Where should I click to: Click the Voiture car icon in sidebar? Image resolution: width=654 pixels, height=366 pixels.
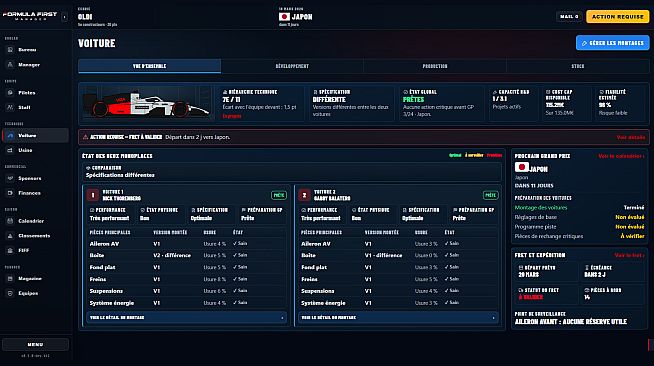point(10,135)
